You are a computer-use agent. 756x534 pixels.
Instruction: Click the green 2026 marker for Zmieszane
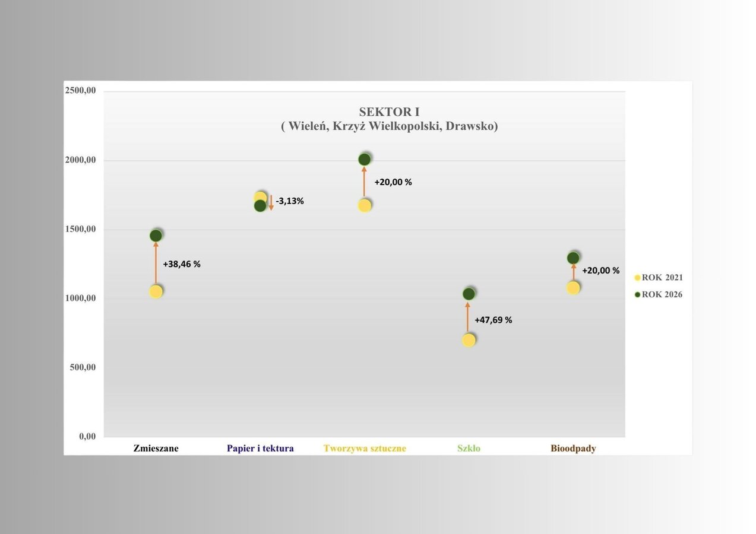(x=156, y=236)
